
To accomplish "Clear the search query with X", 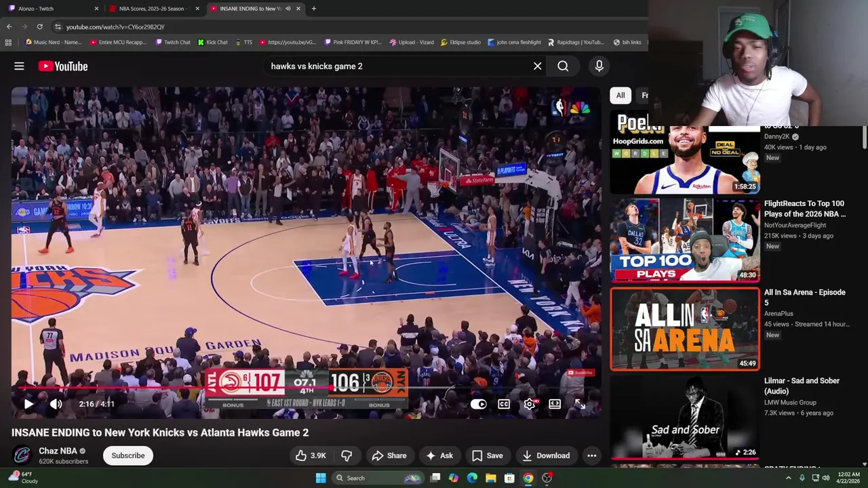I will (x=537, y=66).
